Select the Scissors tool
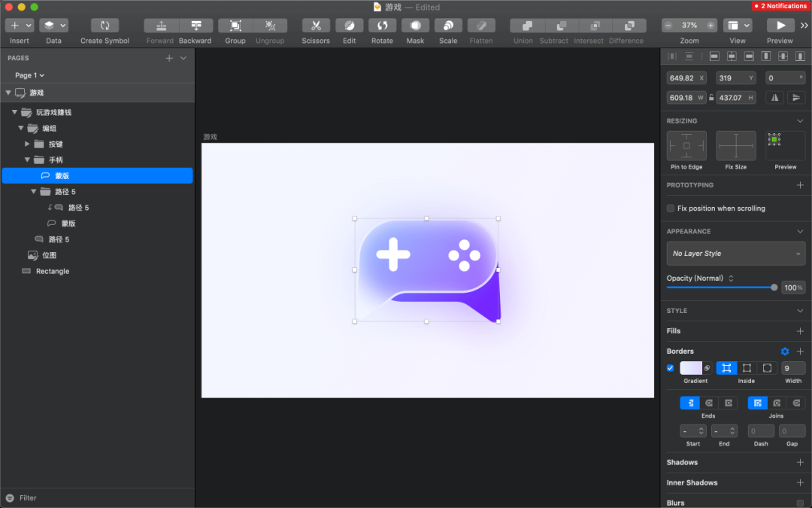This screenshot has width=812, height=508. [316, 26]
